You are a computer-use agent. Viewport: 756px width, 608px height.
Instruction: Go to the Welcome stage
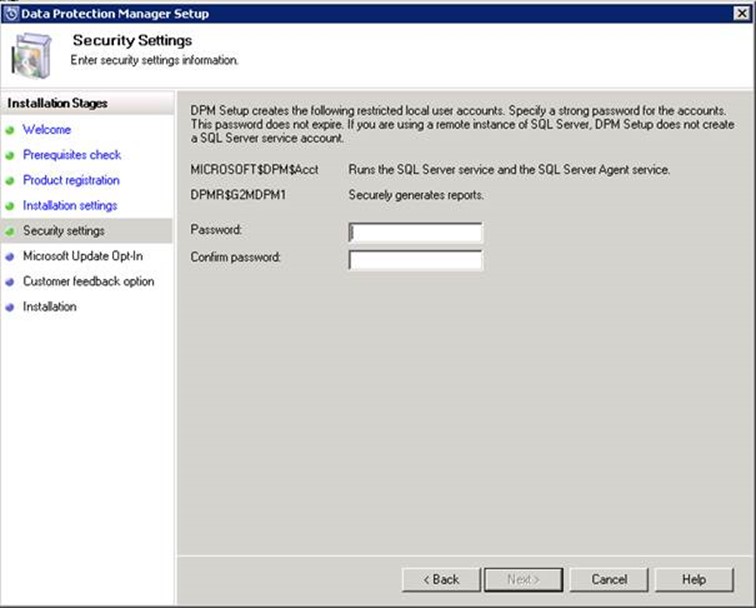tap(47, 130)
